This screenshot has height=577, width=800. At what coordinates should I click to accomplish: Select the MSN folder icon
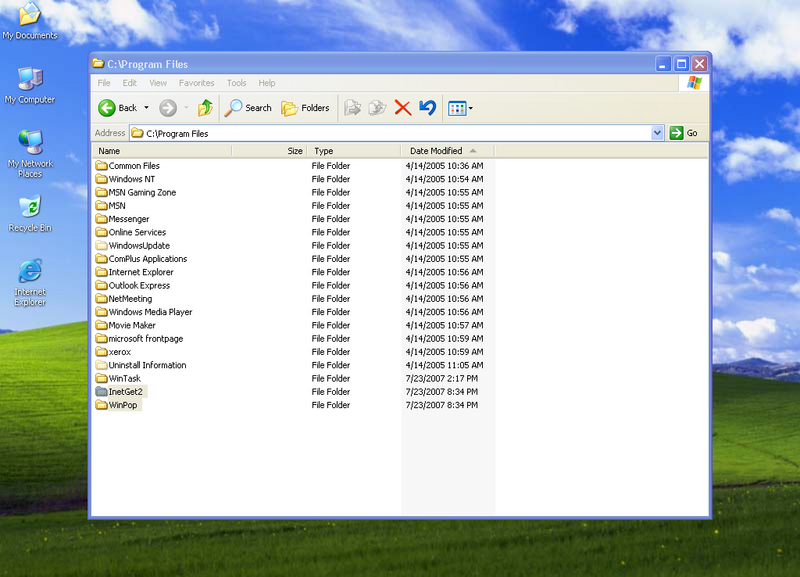(102, 205)
